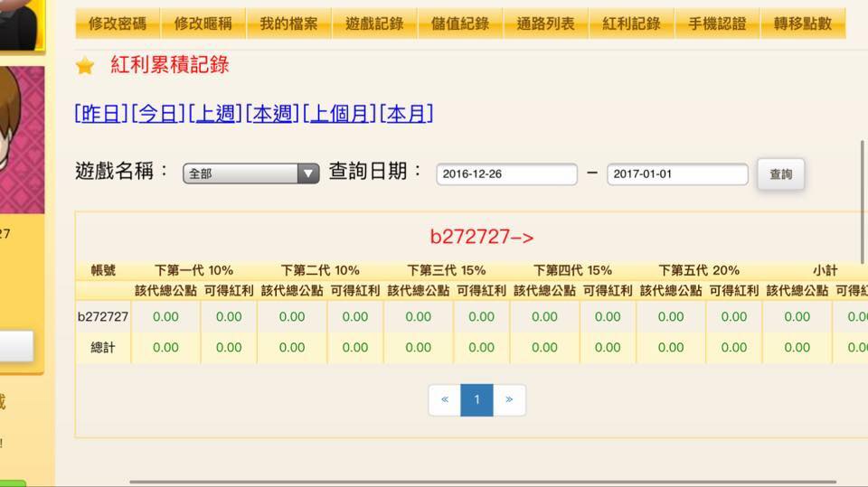Open the 轉移點數 tab

pyautogui.click(x=802, y=24)
